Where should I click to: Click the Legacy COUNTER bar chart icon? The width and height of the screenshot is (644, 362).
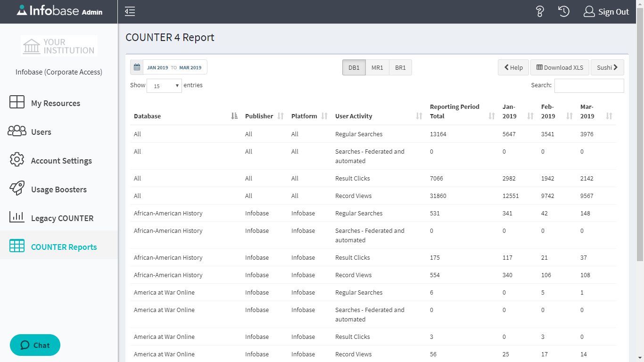pos(17,217)
